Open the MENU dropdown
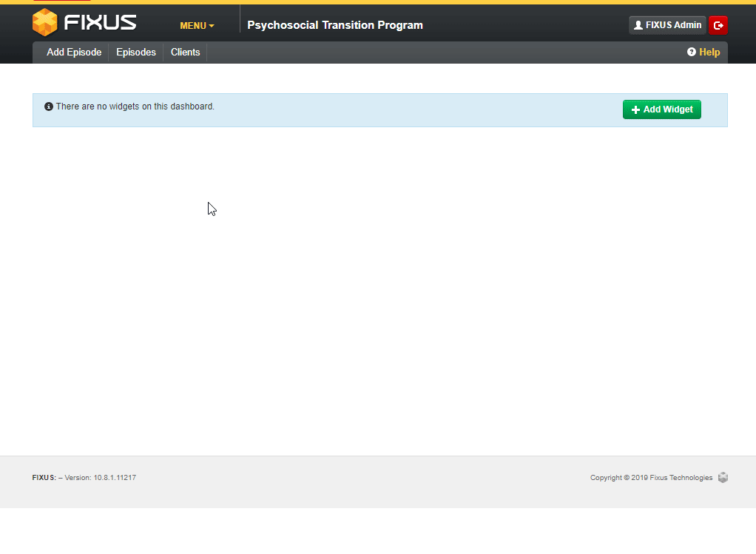The image size is (756, 554). 197,26
